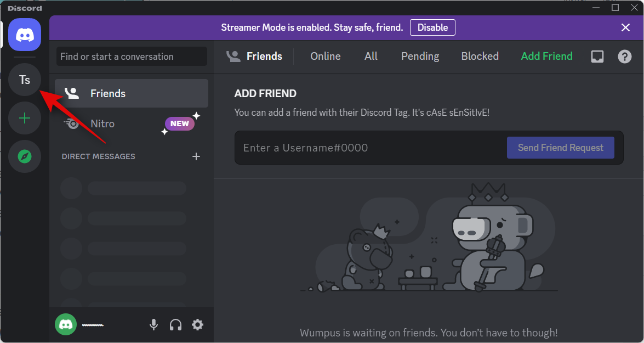This screenshot has height=343, width=644.
Task: Open the Inbox icon
Action: [x=597, y=57]
